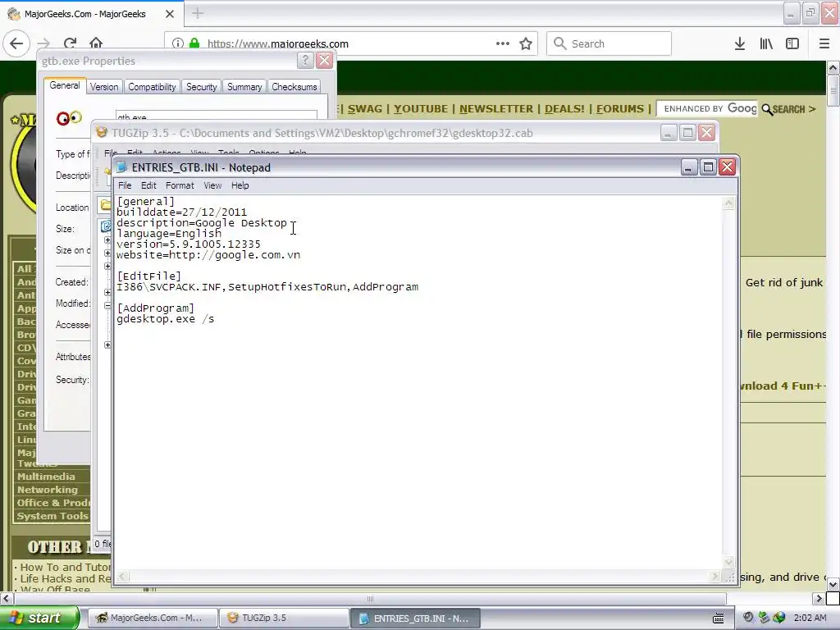Open the DEALS! link
Image resolution: width=840 pixels, height=630 pixels.
pyautogui.click(x=564, y=109)
